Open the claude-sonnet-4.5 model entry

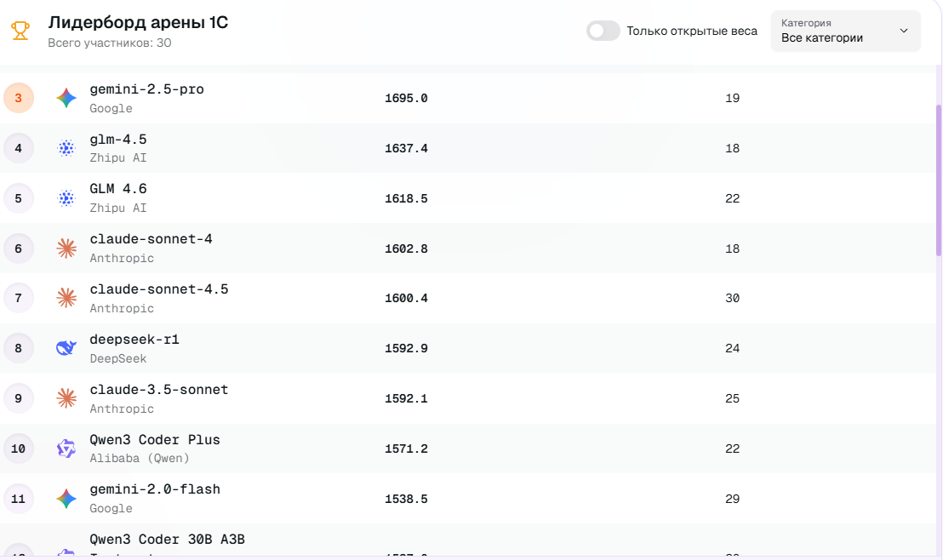click(x=158, y=289)
